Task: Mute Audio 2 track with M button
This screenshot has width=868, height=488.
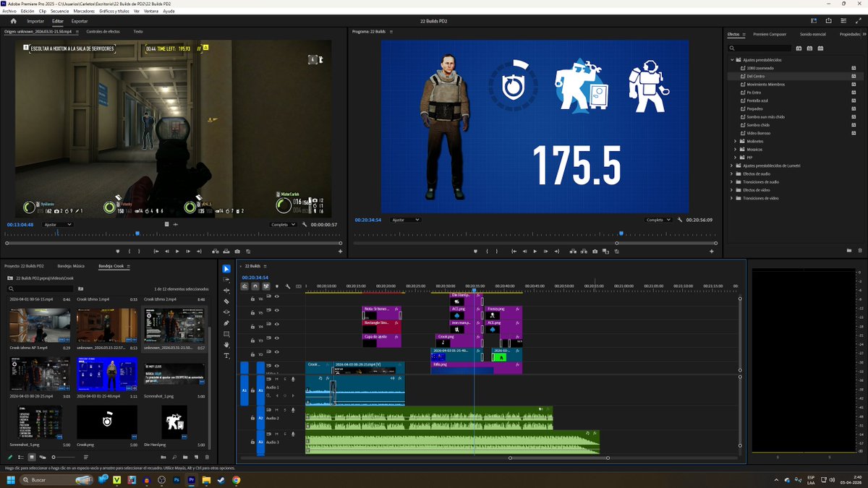Action: (x=276, y=409)
